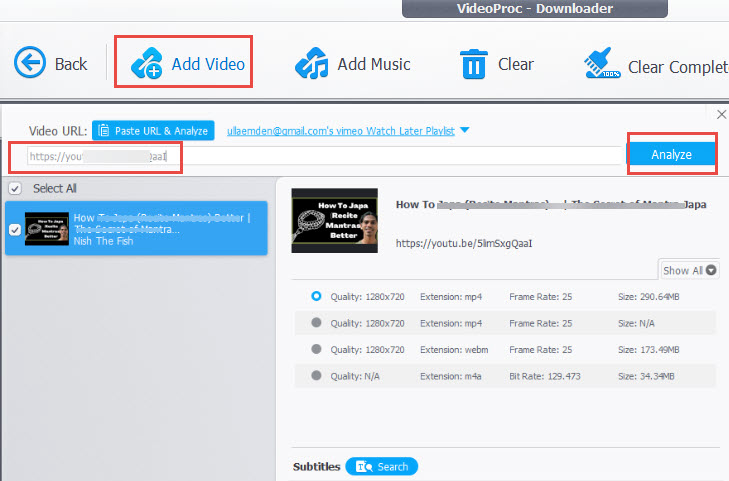The width and height of the screenshot is (729, 481).
Task: Expand the Watch Later Playlist dropdown arrow
Action: pos(464,130)
